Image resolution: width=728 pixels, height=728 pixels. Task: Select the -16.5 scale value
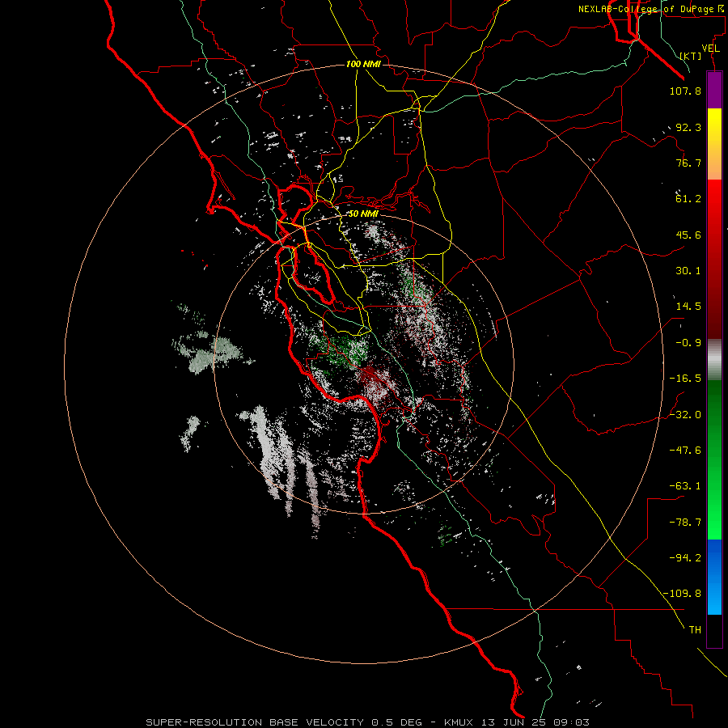click(685, 379)
